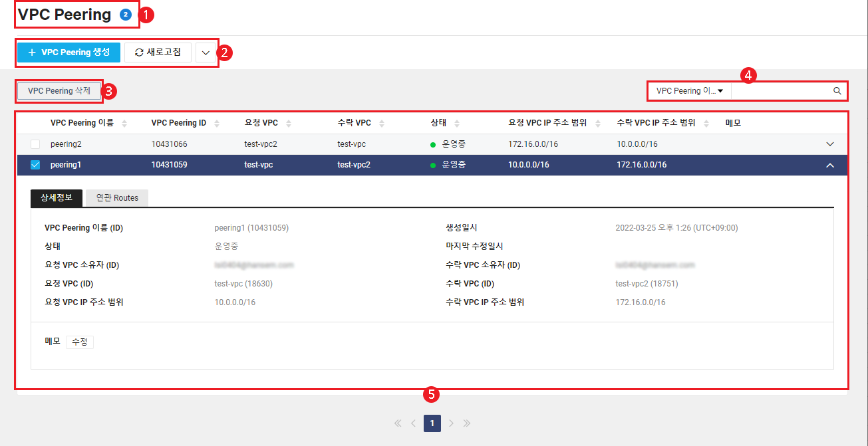Open the VPC Peering 이름 search filter dropdown
The image size is (868, 446).
pyautogui.click(x=689, y=91)
